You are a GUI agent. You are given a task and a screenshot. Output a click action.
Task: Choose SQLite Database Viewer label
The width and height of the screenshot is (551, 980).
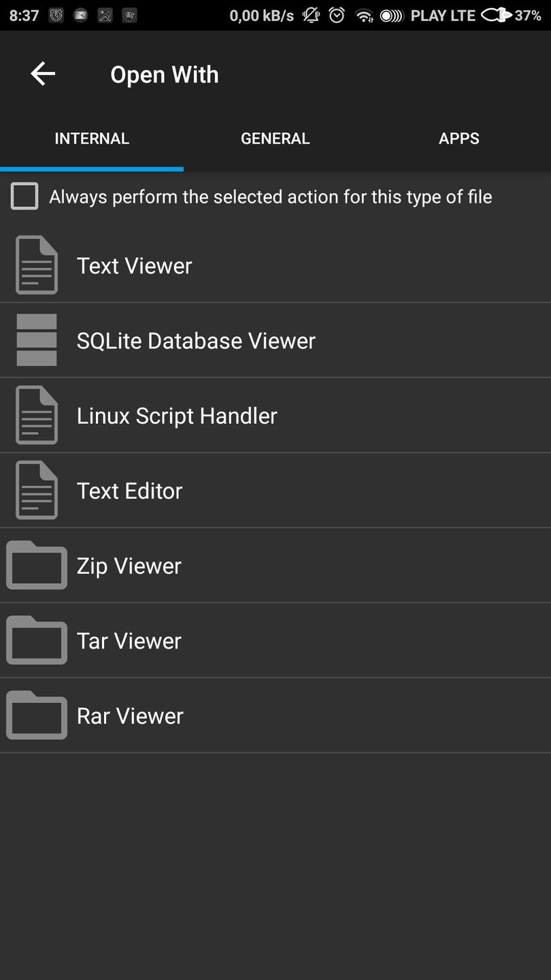tap(196, 340)
